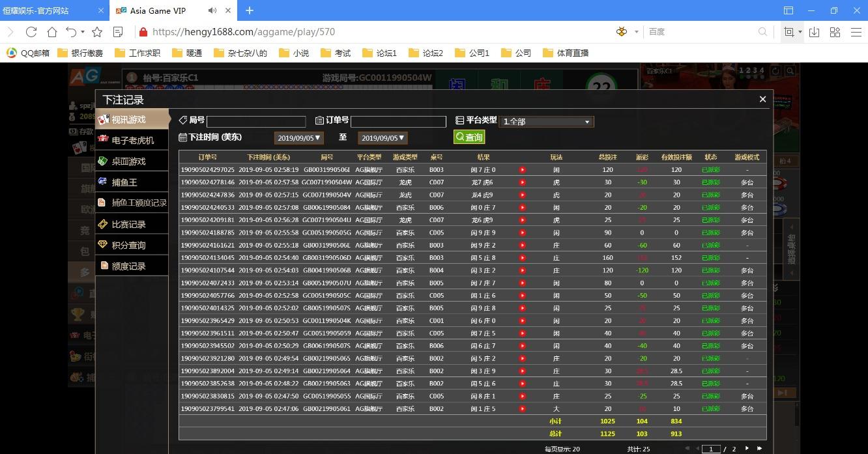Close the 下注记录 dialog
868x454 pixels.
click(762, 100)
